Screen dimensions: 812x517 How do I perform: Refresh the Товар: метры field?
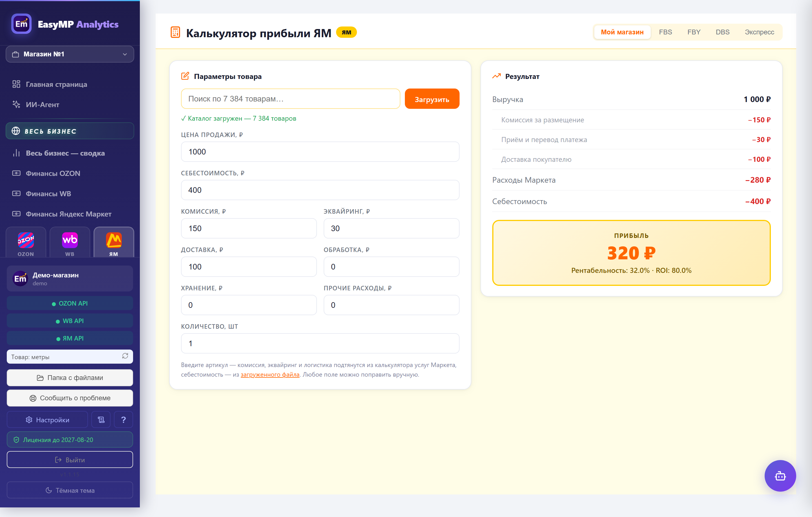coord(125,356)
